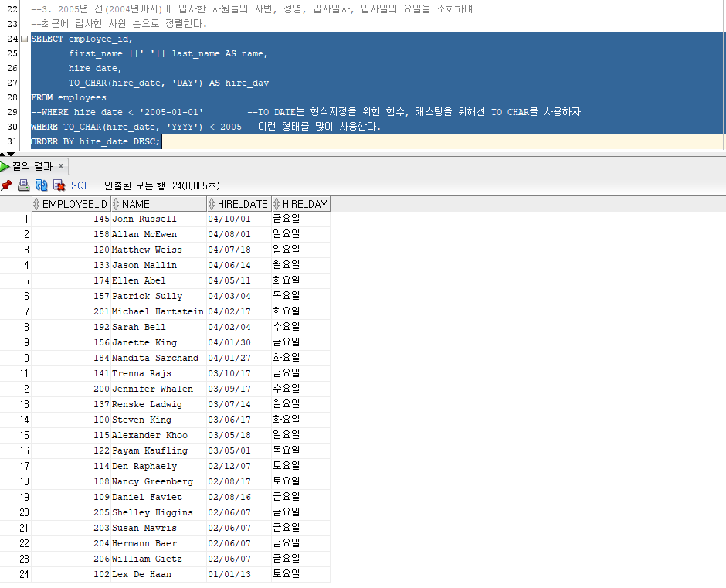Click line number 29 in the editor gutter

[x=12, y=112]
